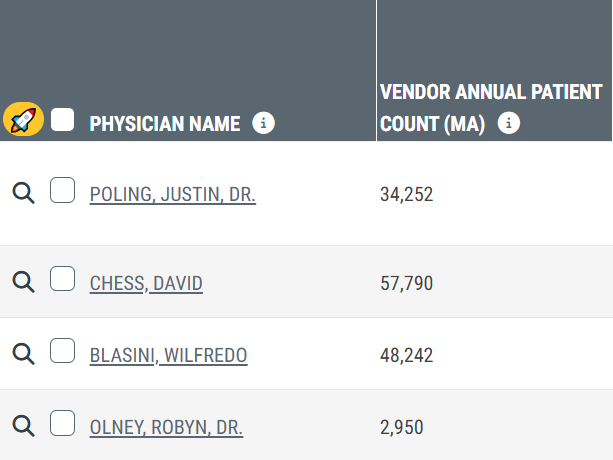Open info icon beside Physician Name
Image resolution: width=613 pixels, height=460 pixels.
tap(263, 123)
